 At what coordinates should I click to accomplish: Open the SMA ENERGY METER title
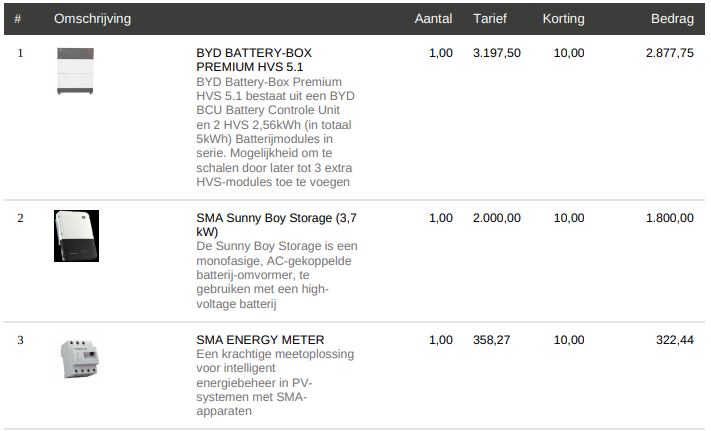tap(260, 340)
